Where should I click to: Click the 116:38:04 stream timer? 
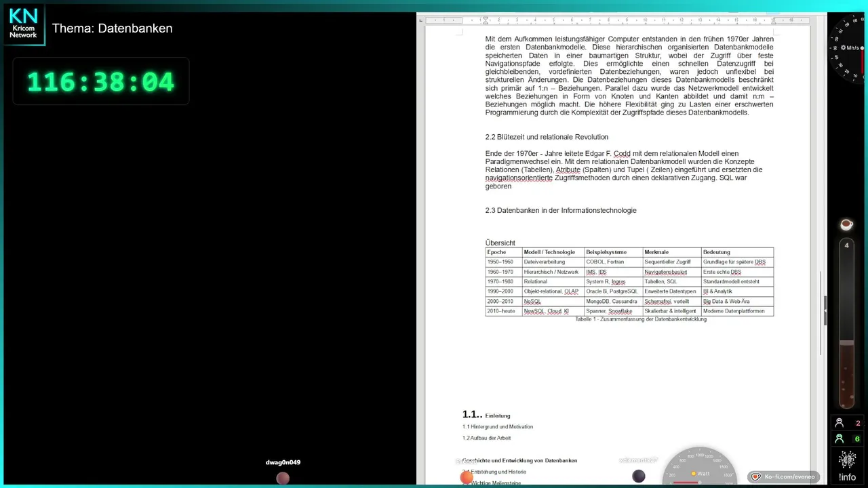[100, 82]
